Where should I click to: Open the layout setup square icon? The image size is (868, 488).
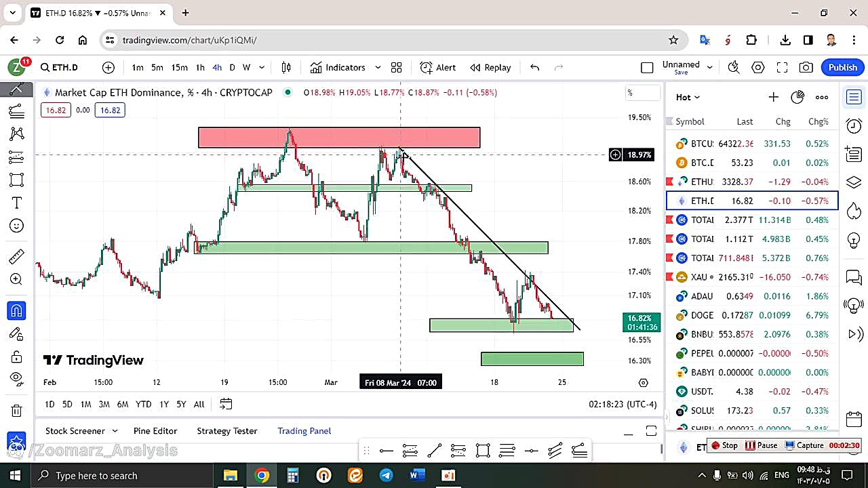tap(647, 67)
